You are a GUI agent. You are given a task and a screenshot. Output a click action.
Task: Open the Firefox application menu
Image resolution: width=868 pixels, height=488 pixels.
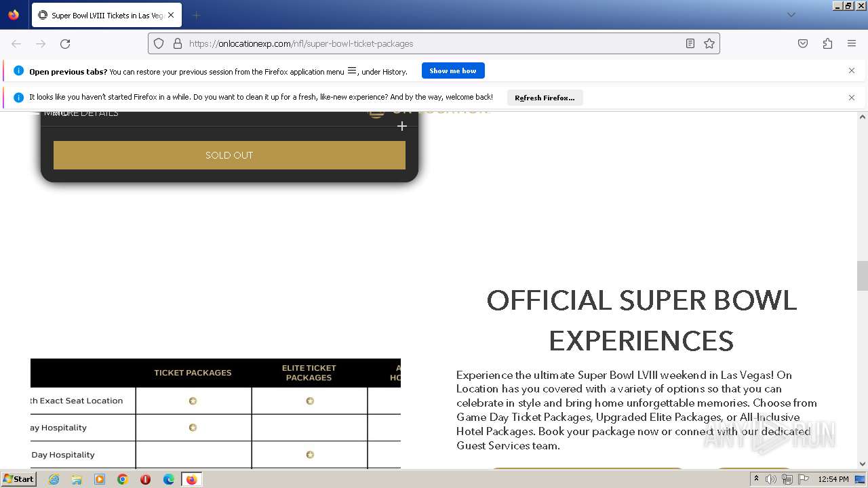[852, 43]
